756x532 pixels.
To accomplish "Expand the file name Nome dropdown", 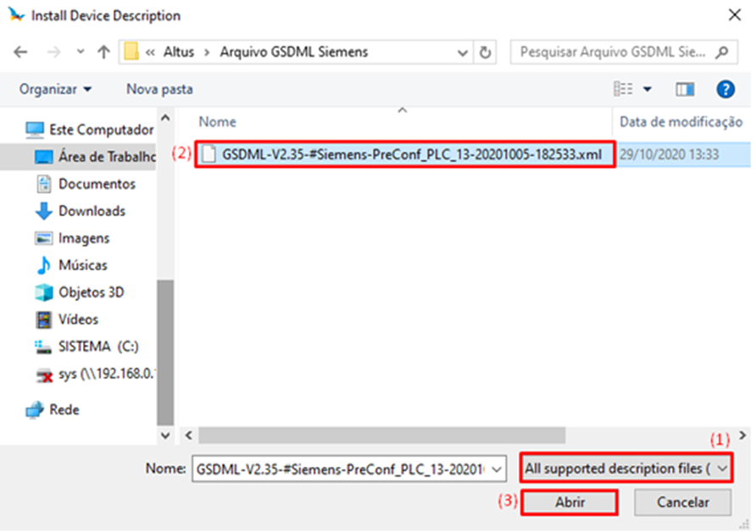I will coord(498,468).
